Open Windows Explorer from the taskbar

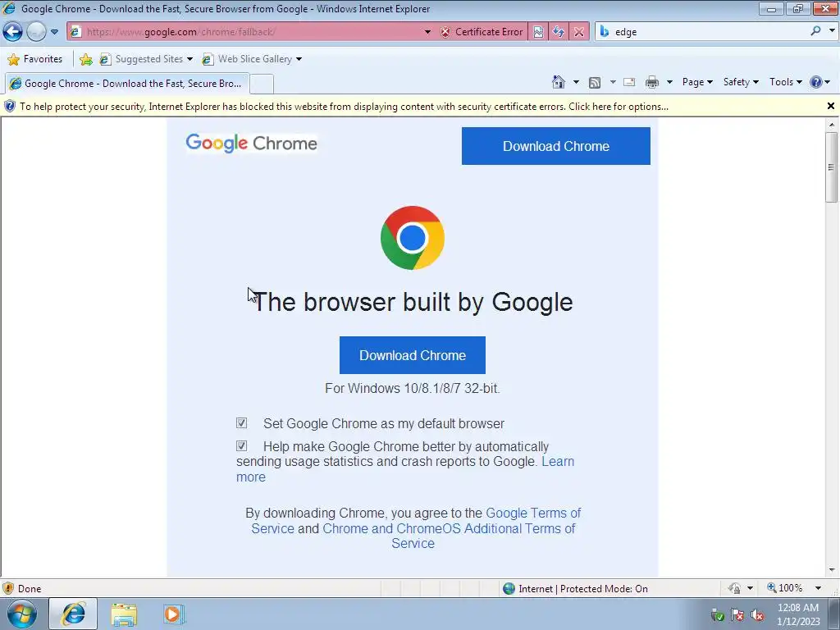[x=125, y=614]
